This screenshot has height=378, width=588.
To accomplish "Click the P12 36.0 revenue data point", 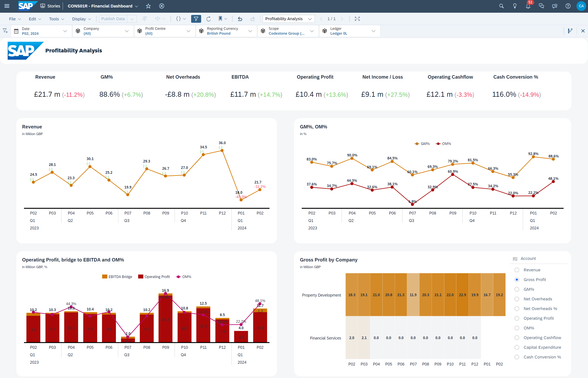I will click(222, 150).
